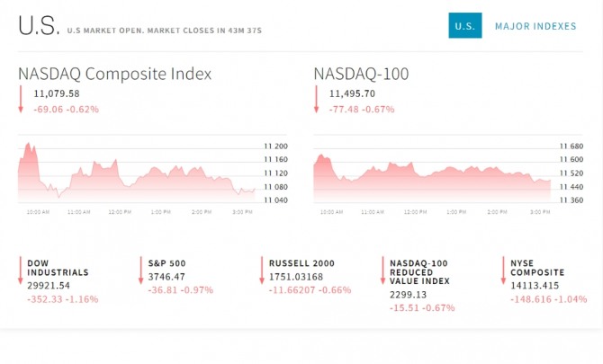Click the S&P 500 down arrow icon
603x364 pixels.
click(141, 271)
